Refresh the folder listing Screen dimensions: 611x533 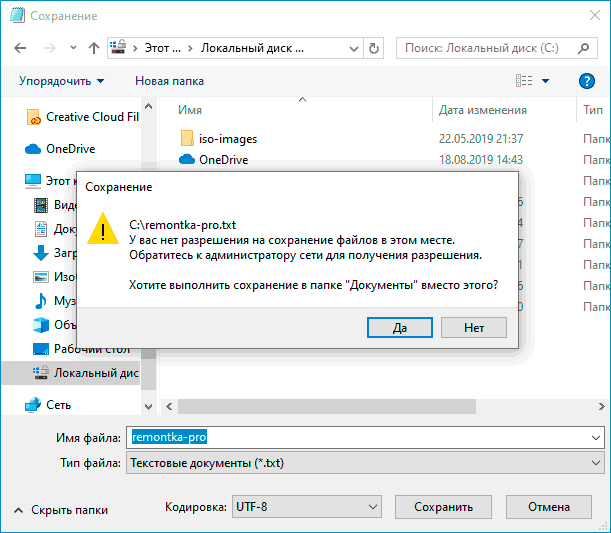(x=373, y=49)
